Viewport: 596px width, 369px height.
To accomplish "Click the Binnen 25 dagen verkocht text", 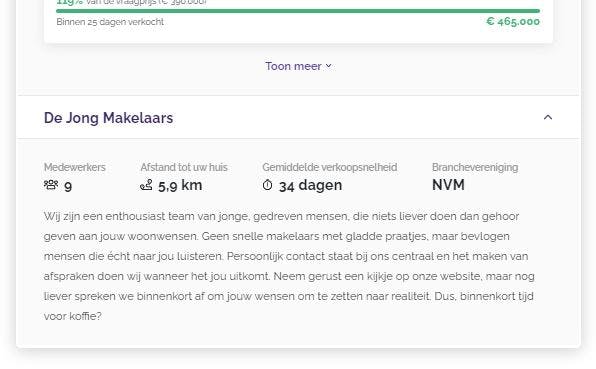I will [x=110, y=22].
